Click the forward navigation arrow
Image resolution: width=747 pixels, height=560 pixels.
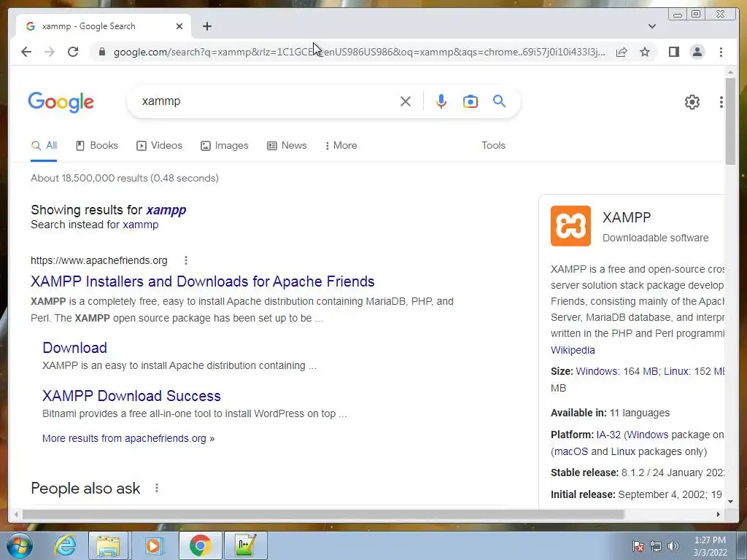(50, 52)
